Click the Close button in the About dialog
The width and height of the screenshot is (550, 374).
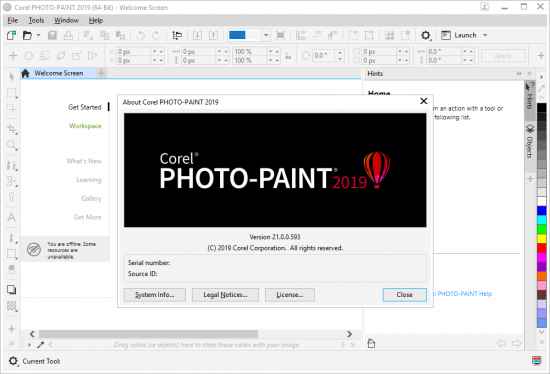[404, 295]
